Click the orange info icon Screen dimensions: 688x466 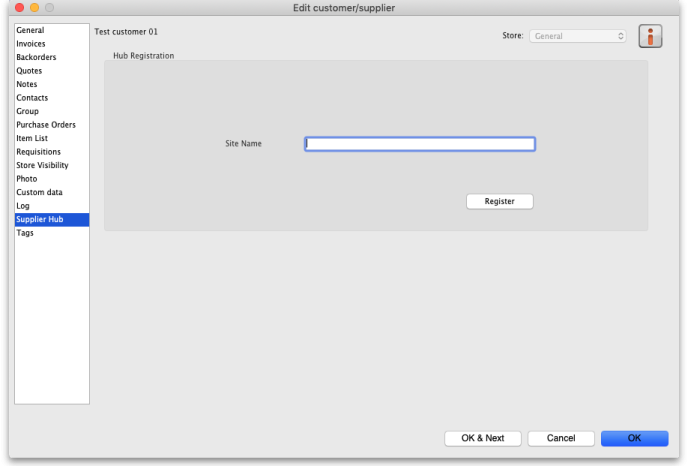click(651, 36)
